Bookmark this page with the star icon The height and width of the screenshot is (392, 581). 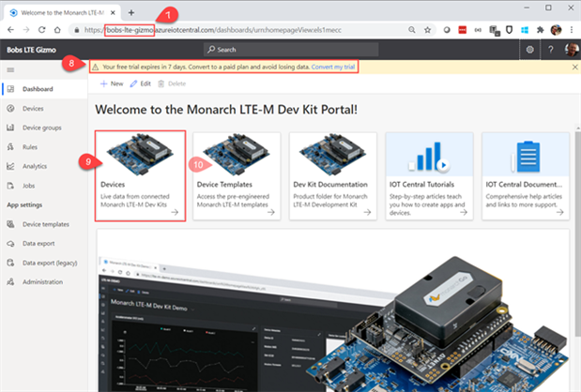tap(427, 30)
